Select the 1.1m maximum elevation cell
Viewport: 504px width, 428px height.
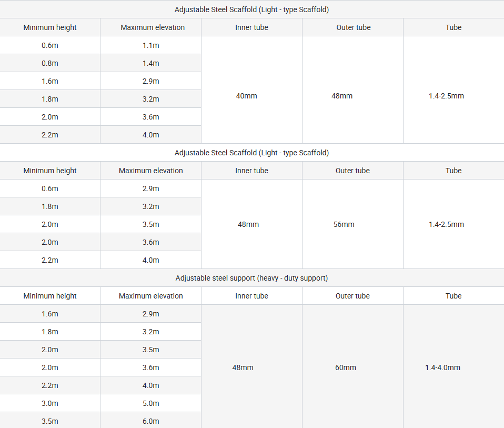click(x=150, y=45)
